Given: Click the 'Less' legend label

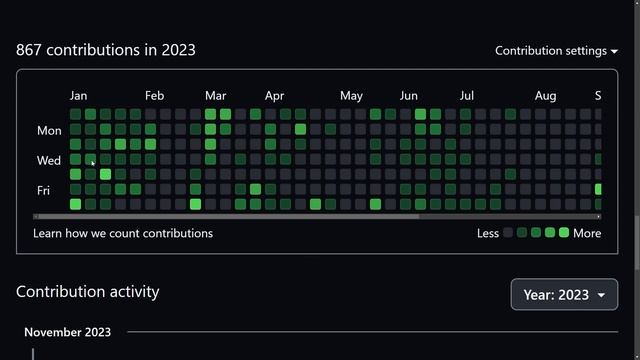Looking at the screenshot, I should click(x=488, y=233).
